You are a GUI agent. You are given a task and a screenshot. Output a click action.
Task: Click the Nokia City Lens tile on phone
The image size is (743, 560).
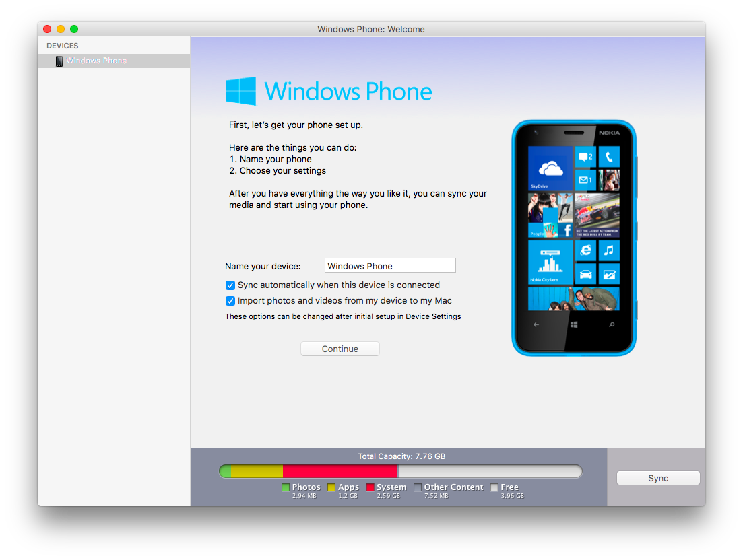[x=550, y=262]
